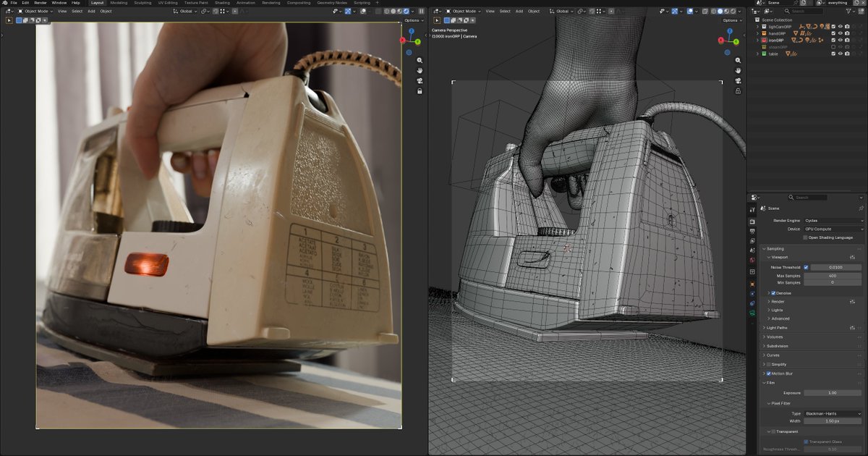Click the outliner filter funnel icon
The image size is (868, 456).
pos(850,12)
